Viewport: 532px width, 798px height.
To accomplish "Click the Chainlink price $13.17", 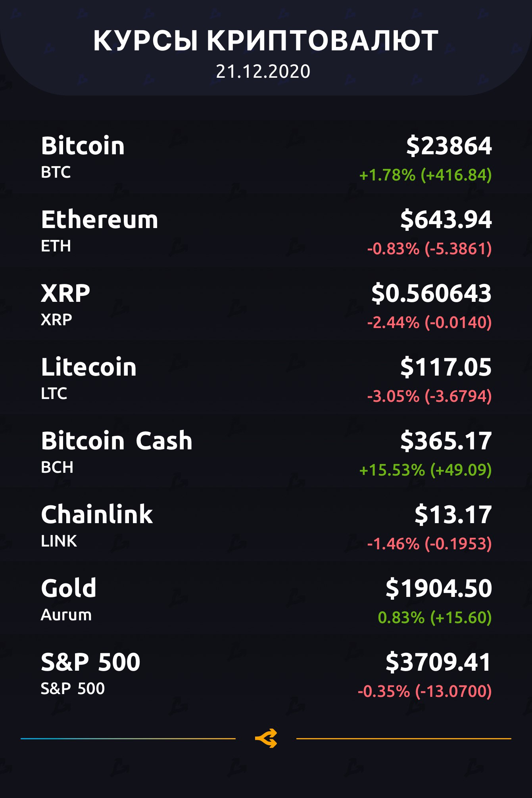I will pos(453,514).
